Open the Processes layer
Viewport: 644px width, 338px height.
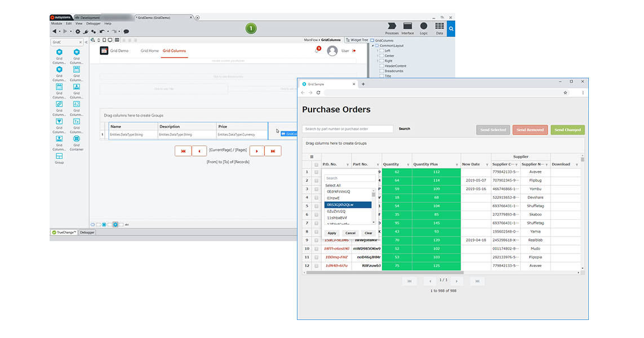(x=392, y=27)
